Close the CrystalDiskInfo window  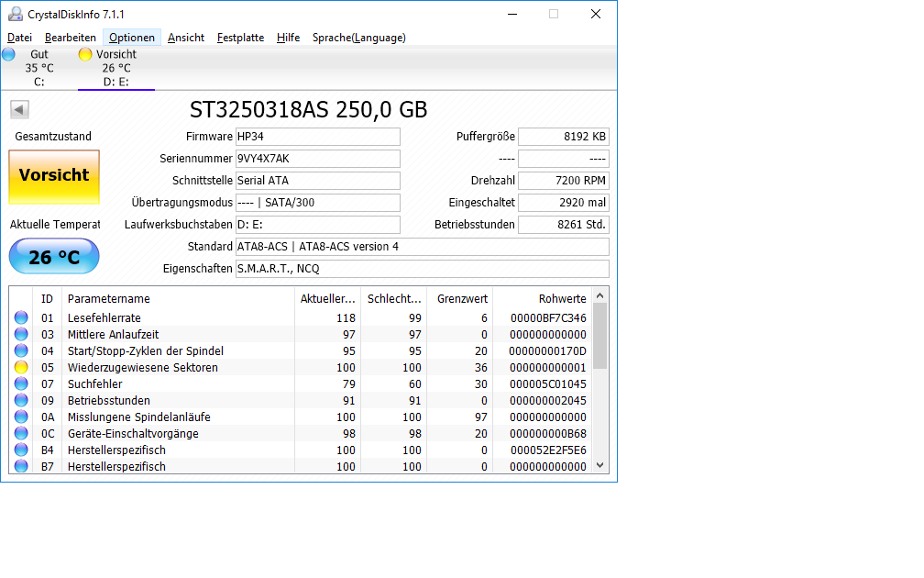coord(596,14)
